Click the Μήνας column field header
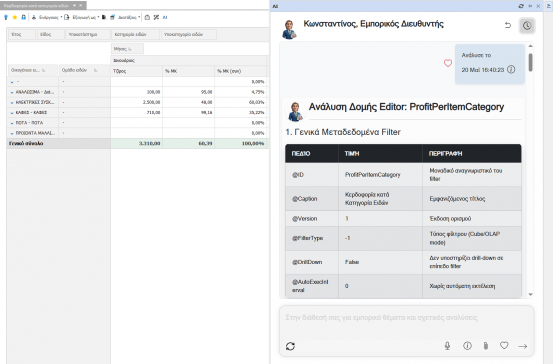This screenshot has width=553, height=364. click(x=127, y=49)
